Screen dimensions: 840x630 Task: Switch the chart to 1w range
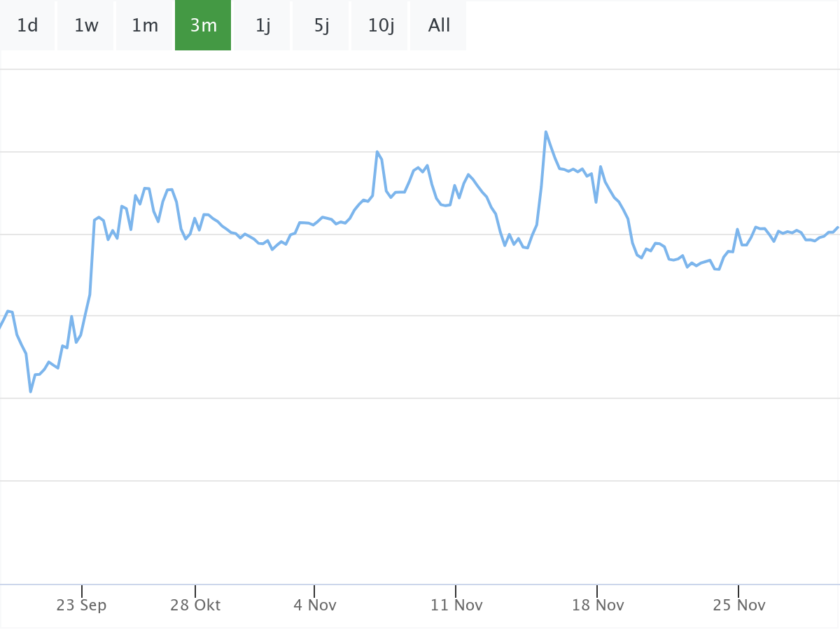click(x=86, y=26)
